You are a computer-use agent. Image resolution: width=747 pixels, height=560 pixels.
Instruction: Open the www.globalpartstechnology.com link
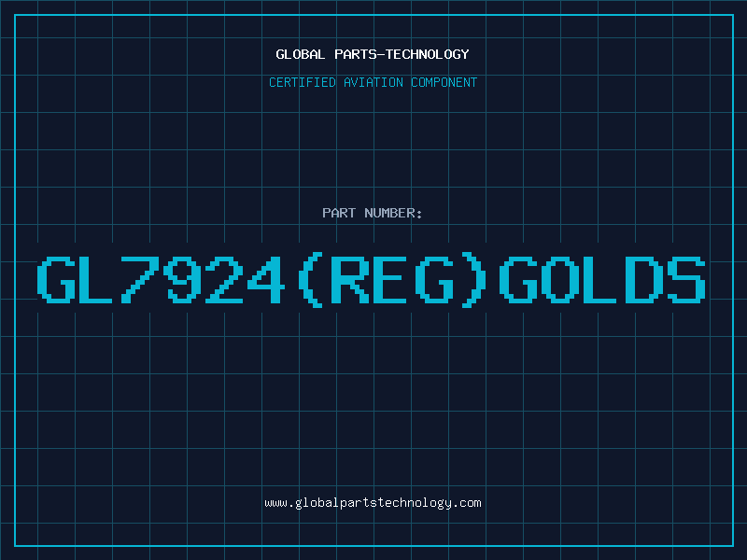point(373,503)
